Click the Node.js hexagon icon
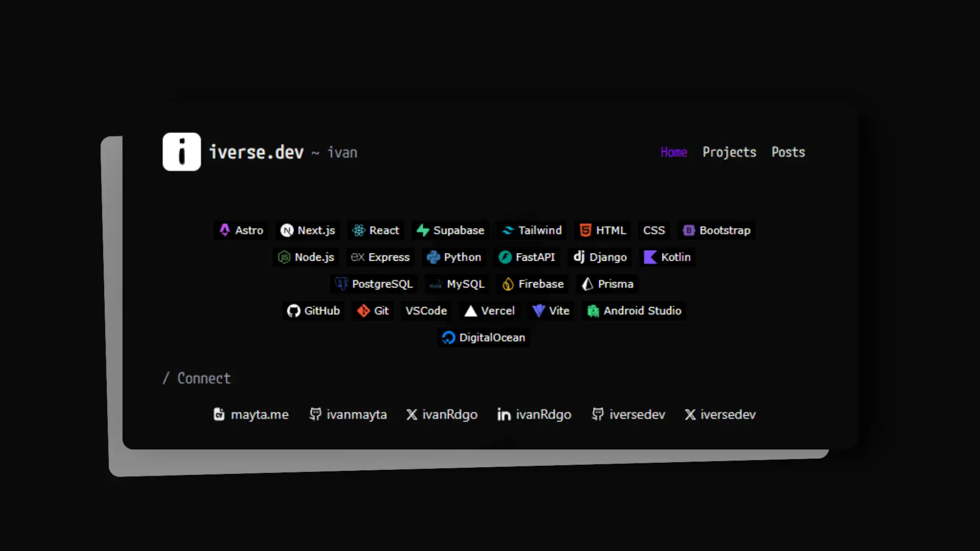This screenshot has height=551, width=980. [284, 257]
